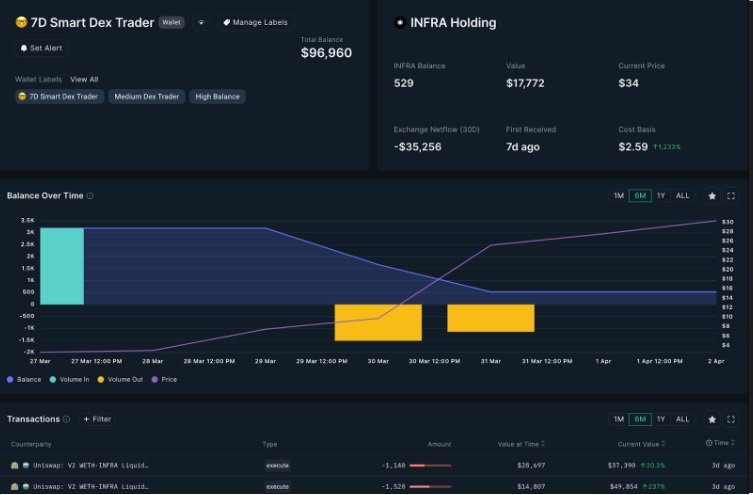Switch the balance chart to 1Y range
This screenshot has height=495, width=753.
click(661, 196)
